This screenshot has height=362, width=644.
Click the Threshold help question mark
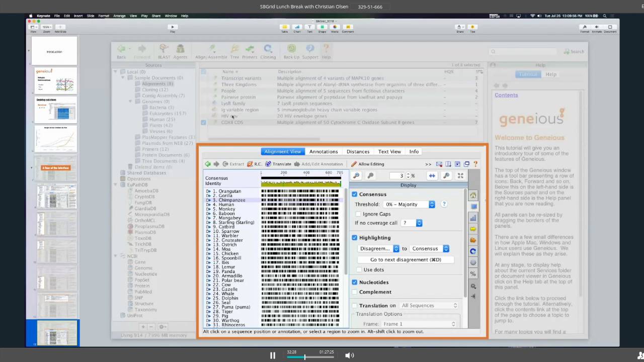coord(444,204)
